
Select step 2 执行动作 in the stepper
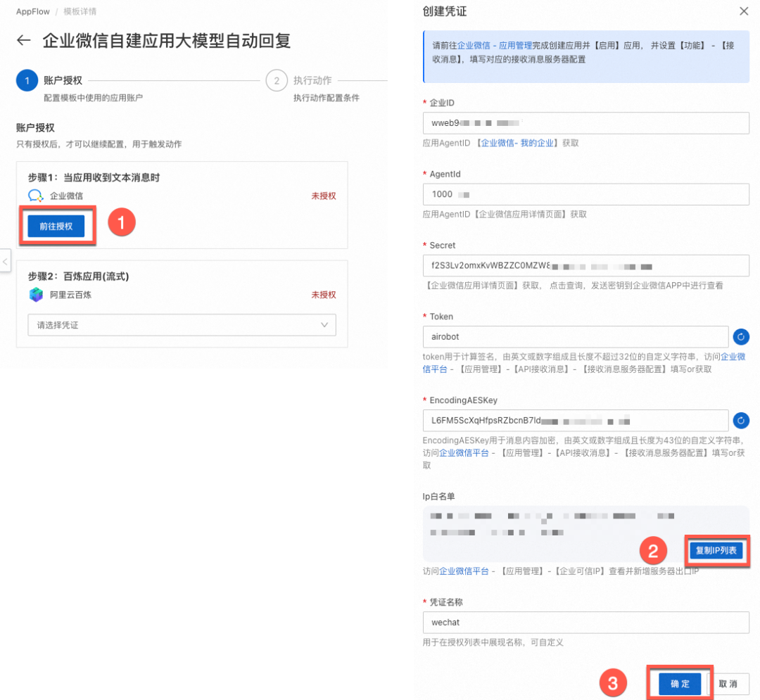(x=277, y=80)
